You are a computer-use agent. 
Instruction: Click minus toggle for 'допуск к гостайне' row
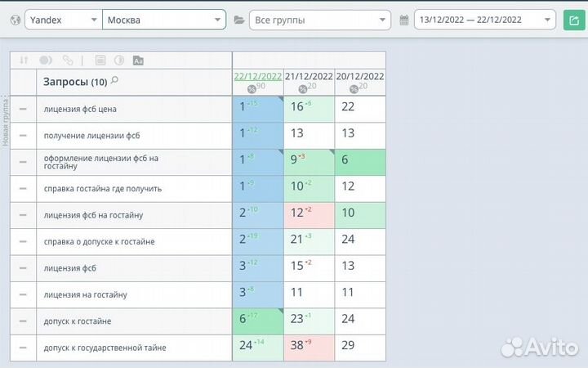click(x=23, y=321)
